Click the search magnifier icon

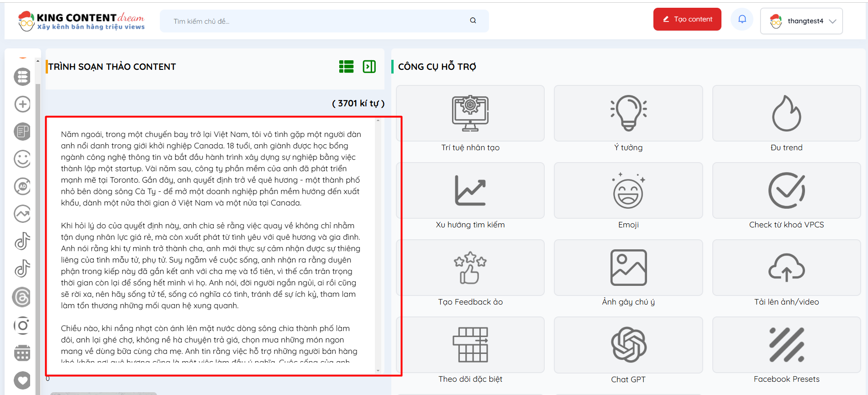[x=473, y=21]
